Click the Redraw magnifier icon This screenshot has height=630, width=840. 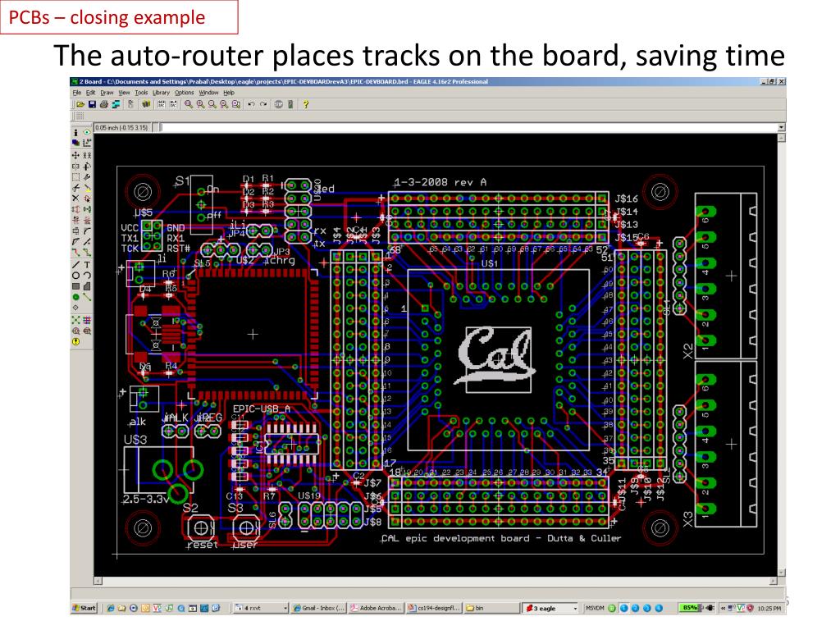(224, 104)
